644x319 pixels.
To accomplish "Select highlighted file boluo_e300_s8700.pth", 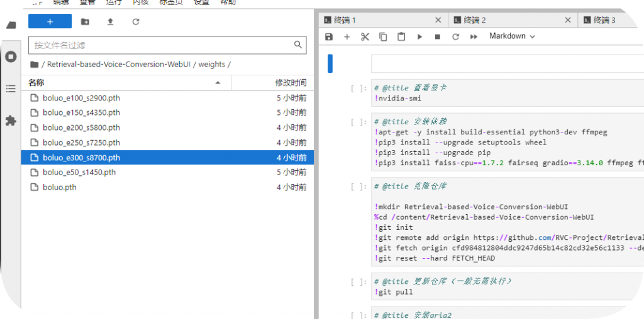I will (167, 158).
